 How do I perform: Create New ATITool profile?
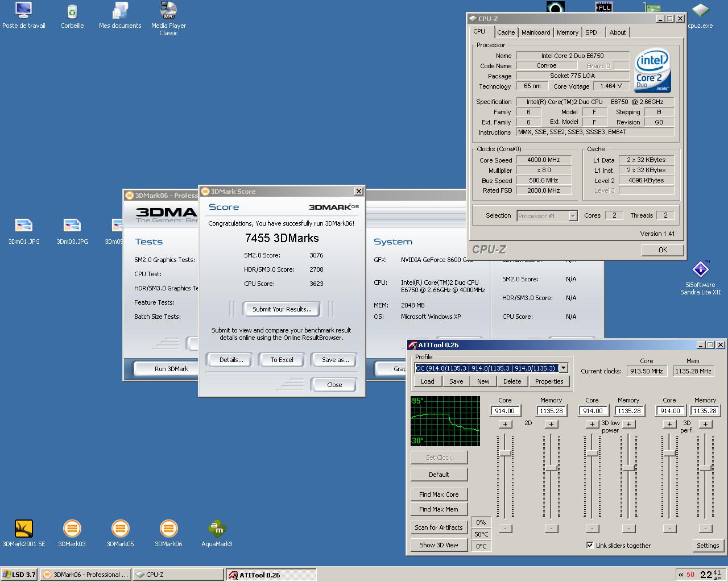pos(483,381)
